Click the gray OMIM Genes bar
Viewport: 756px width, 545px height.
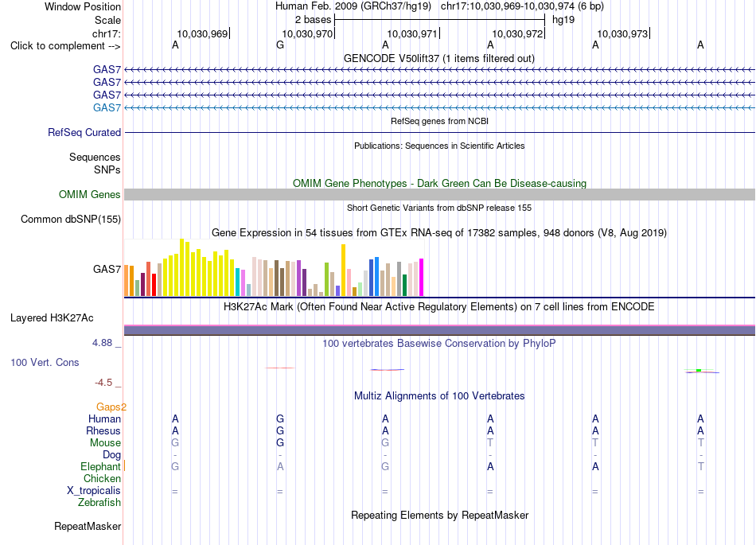tap(439, 194)
